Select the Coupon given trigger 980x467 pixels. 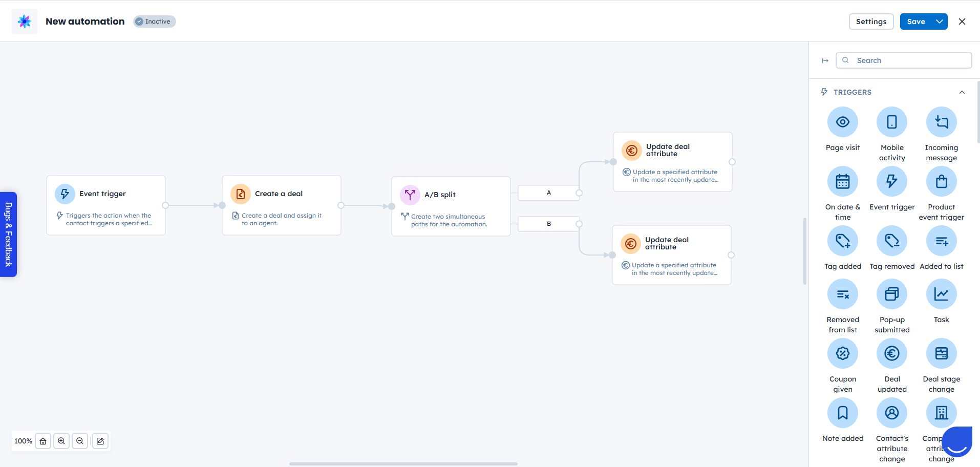pos(842,353)
